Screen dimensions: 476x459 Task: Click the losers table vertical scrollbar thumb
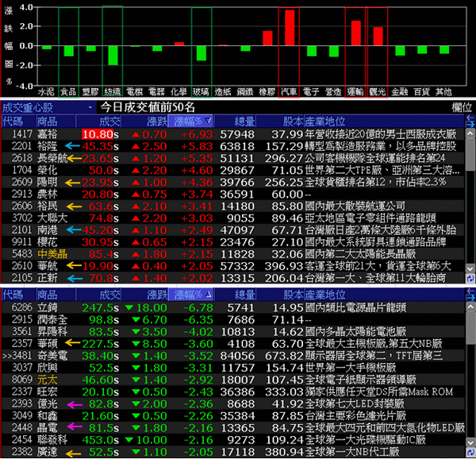470,328
